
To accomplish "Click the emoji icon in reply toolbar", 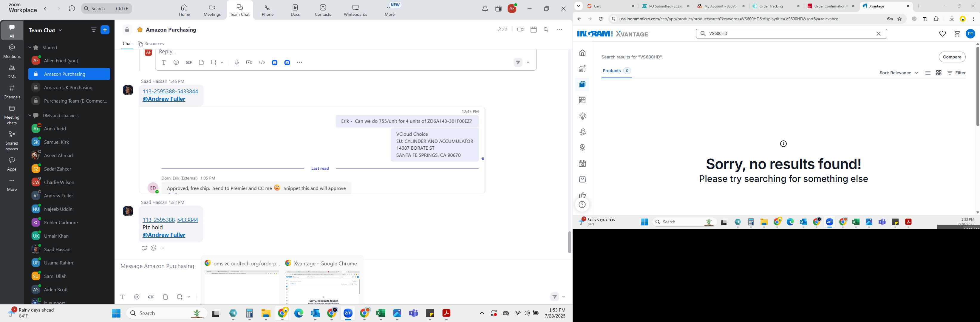I will click(x=176, y=62).
